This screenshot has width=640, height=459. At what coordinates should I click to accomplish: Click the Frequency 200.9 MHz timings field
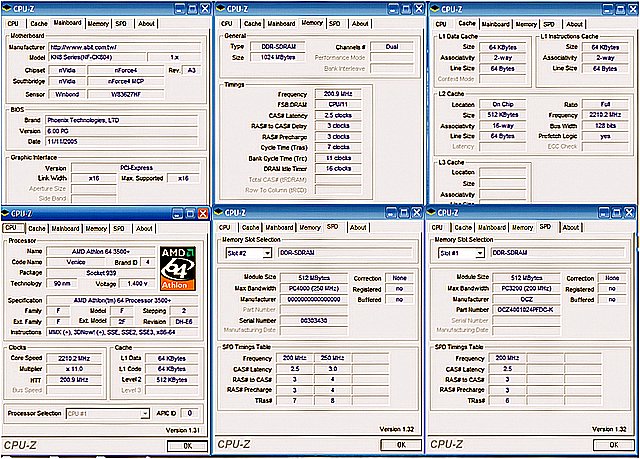(x=338, y=94)
